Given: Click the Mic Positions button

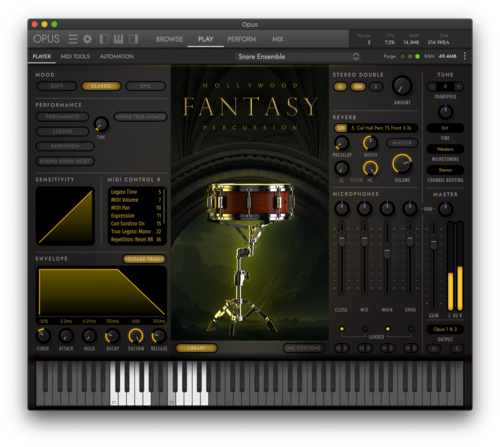Looking at the screenshot, I should (303, 348).
